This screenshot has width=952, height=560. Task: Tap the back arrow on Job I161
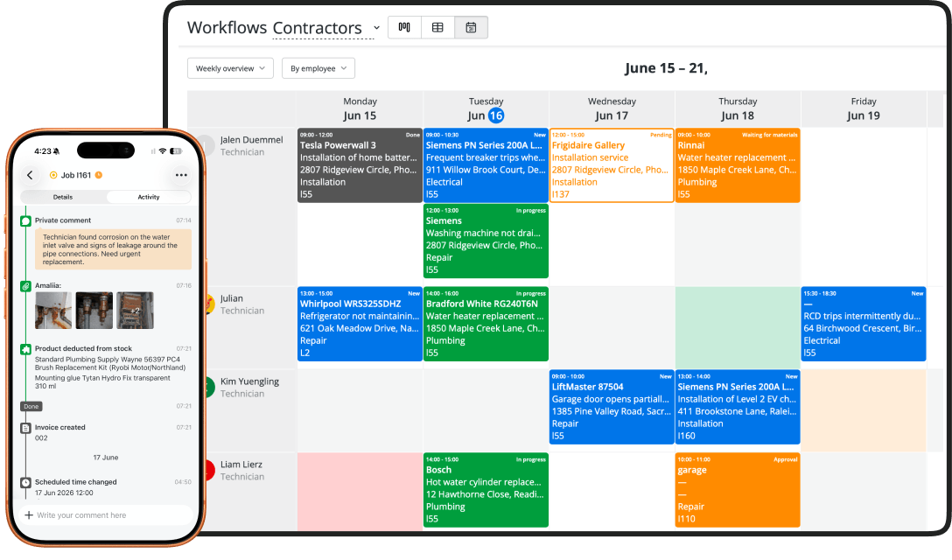tap(31, 175)
